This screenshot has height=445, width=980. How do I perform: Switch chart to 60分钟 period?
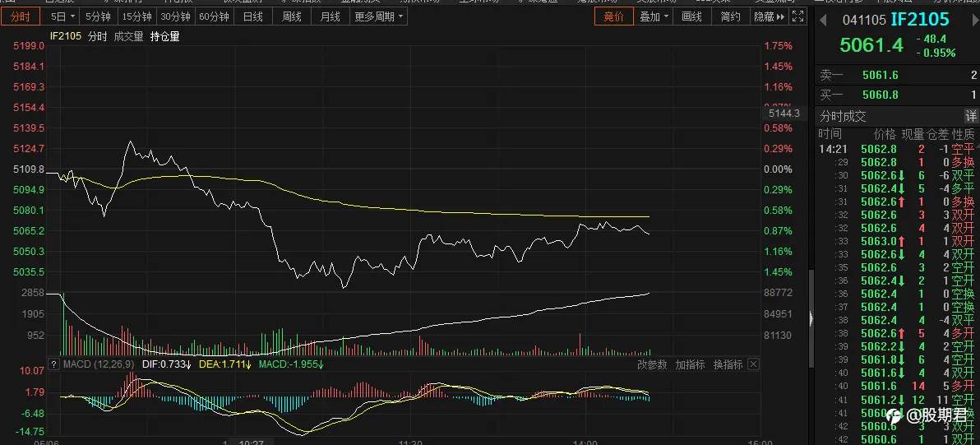pyautogui.click(x=214, y=17)
